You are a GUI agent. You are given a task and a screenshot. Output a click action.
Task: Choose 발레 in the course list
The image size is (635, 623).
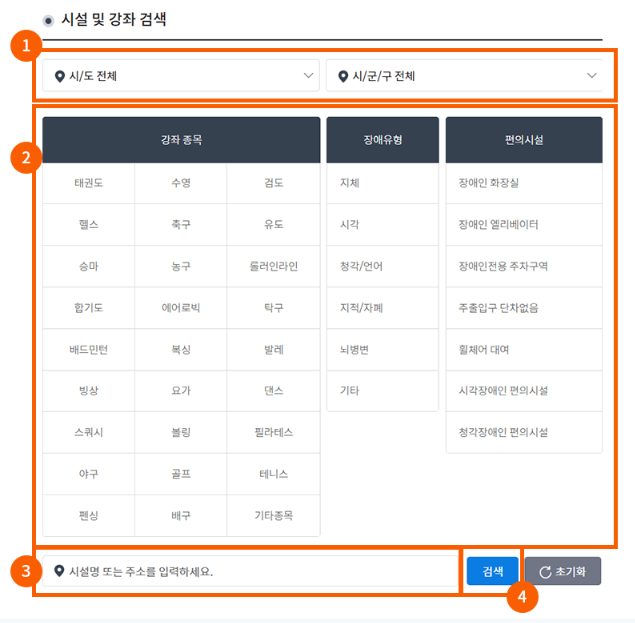(274, 350)
